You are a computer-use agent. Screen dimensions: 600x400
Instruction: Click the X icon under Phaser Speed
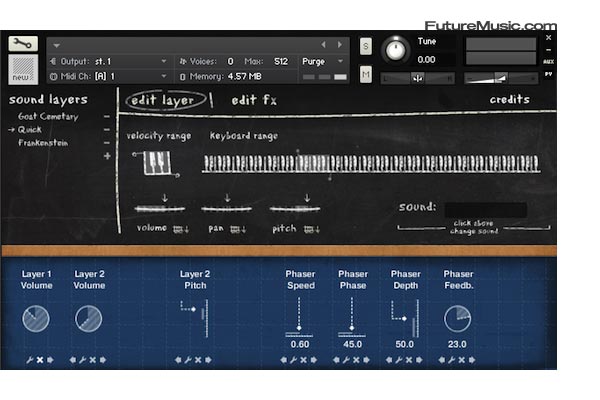pos(303,360)
